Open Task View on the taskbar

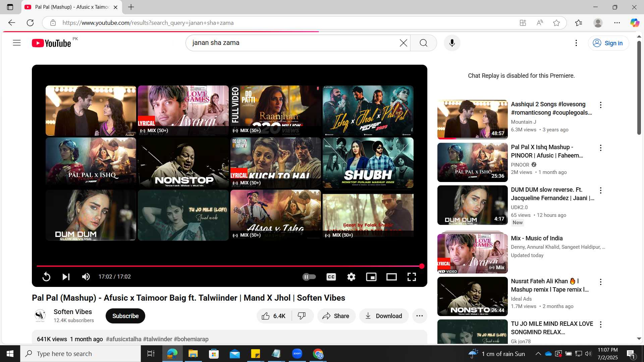coord(151,354)
